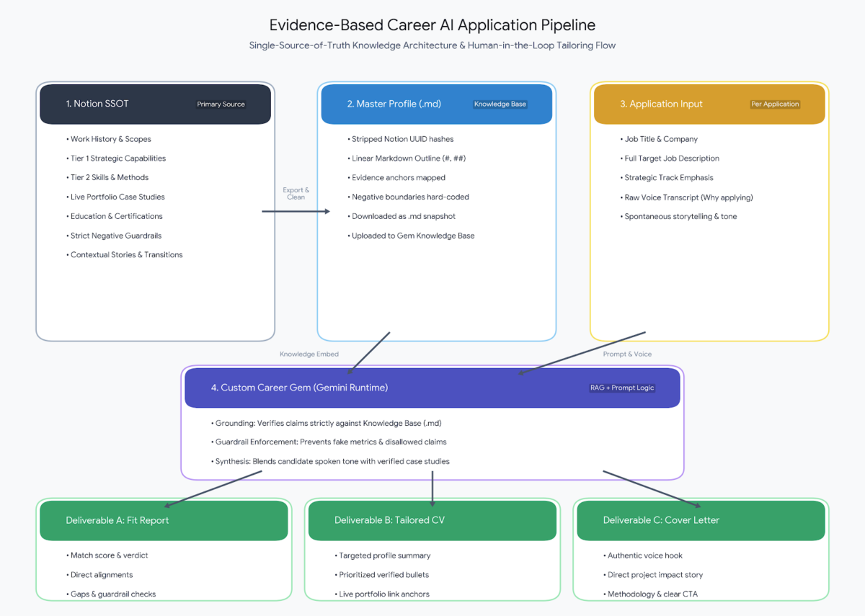Select "Downloaded as .md snapshot" bullet
Screen dimensions: 865x616
(x=402, y=216)
